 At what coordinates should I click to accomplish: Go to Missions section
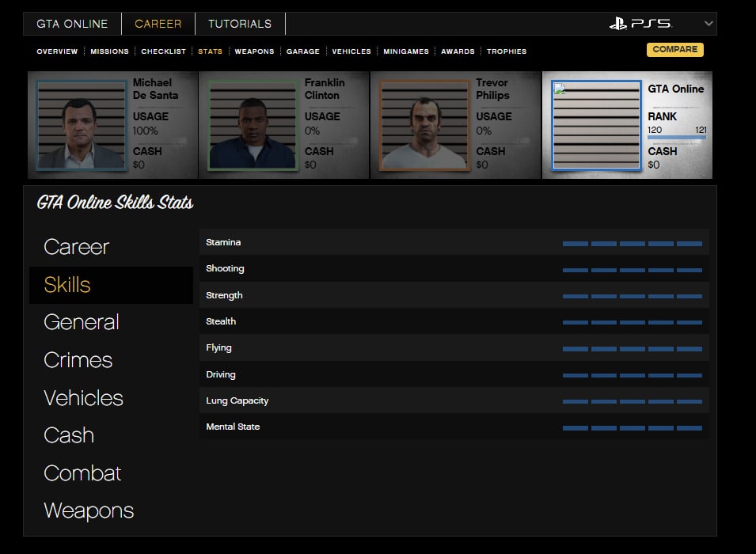point(109,51)
